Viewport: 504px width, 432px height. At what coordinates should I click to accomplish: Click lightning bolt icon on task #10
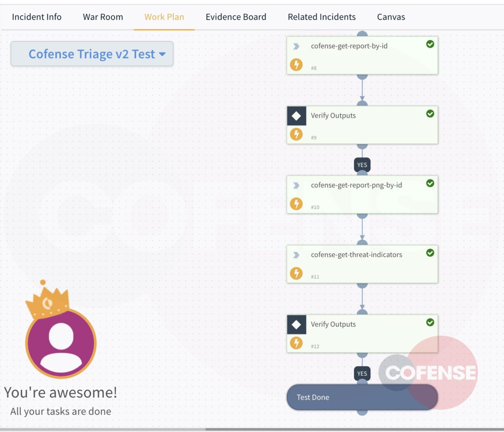click(296, 204)
